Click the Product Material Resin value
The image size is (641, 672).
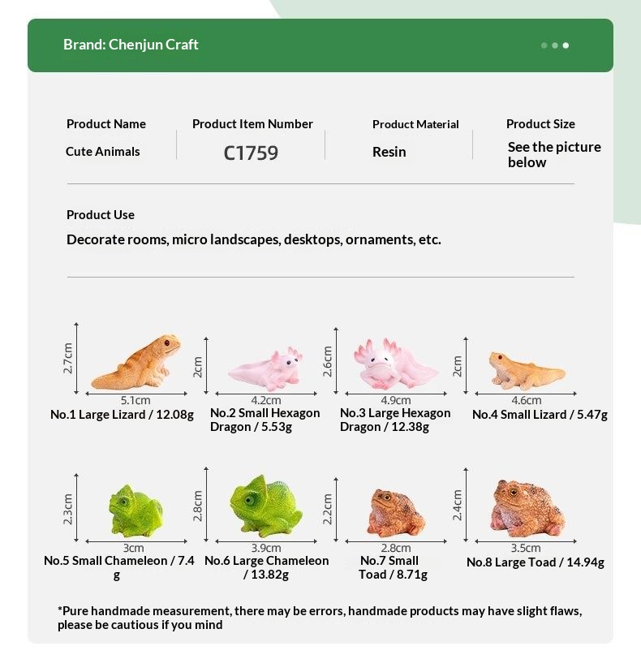(x=389, y=152)
